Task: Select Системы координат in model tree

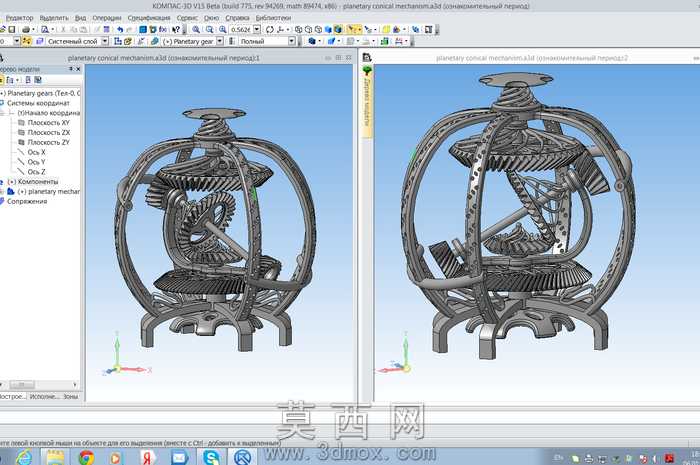Action: click(x=38, y=103)
